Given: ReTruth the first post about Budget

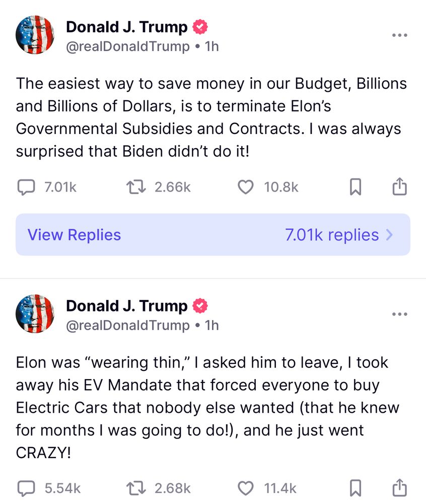Looking at the screenshot, I should click(136, 187).
